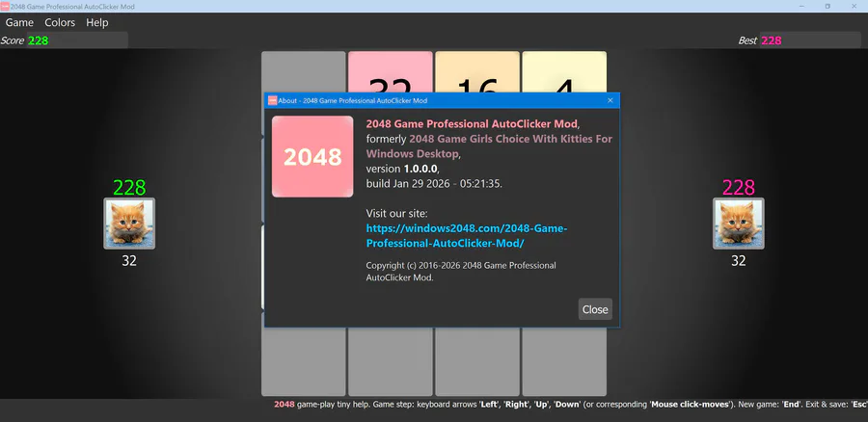Click the left kitten picture
The width and height of the screenshot is (868, 422).
pos(129,224)
